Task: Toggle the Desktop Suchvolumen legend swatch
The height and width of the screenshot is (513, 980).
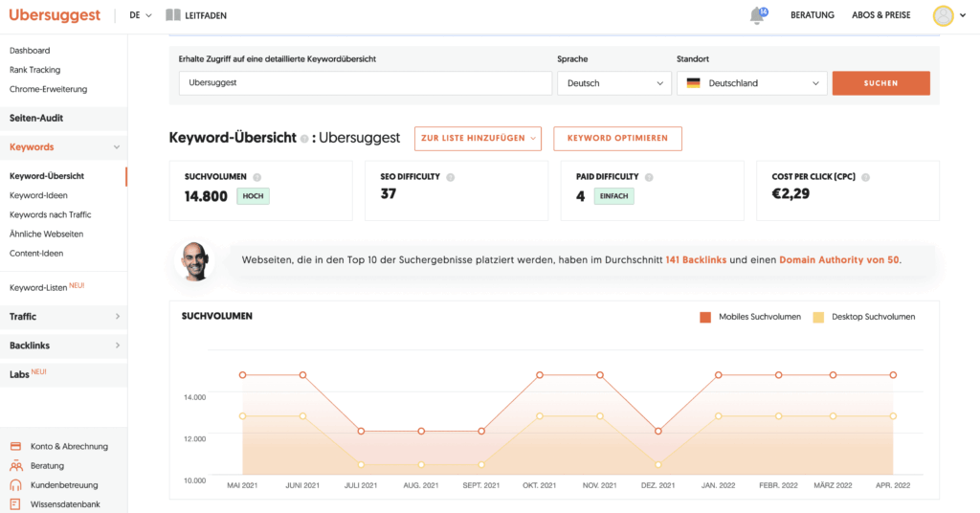Action: 818,318
